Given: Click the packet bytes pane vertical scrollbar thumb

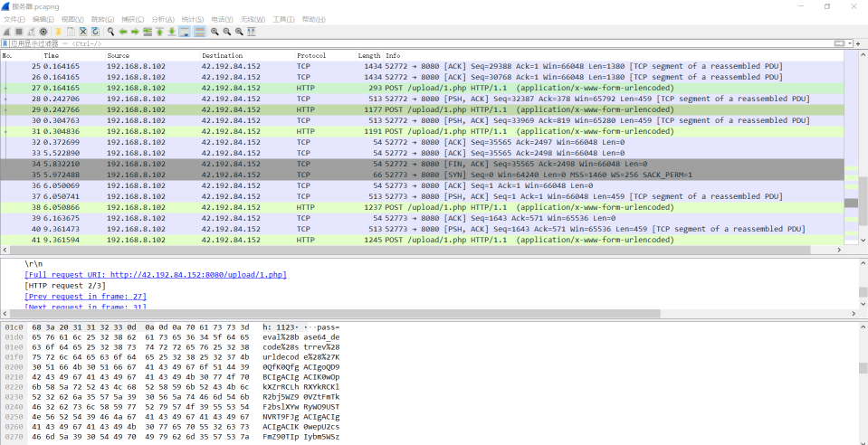Looking at the screenshot, I should click(x=863, y=368).
